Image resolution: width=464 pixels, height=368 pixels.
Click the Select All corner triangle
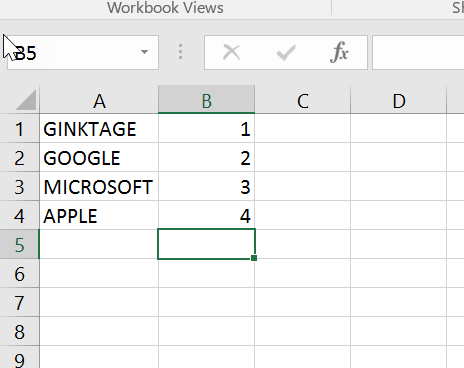(26, 100)
